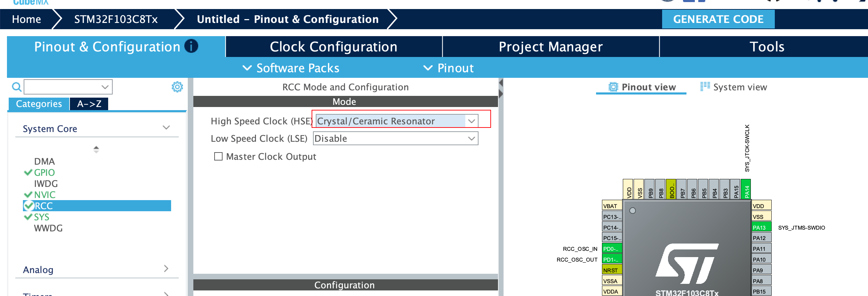Viewport: 868px width, 296px height.
Task: Switch to the Pinout & Configuration tab
Action: coord(116,47)
